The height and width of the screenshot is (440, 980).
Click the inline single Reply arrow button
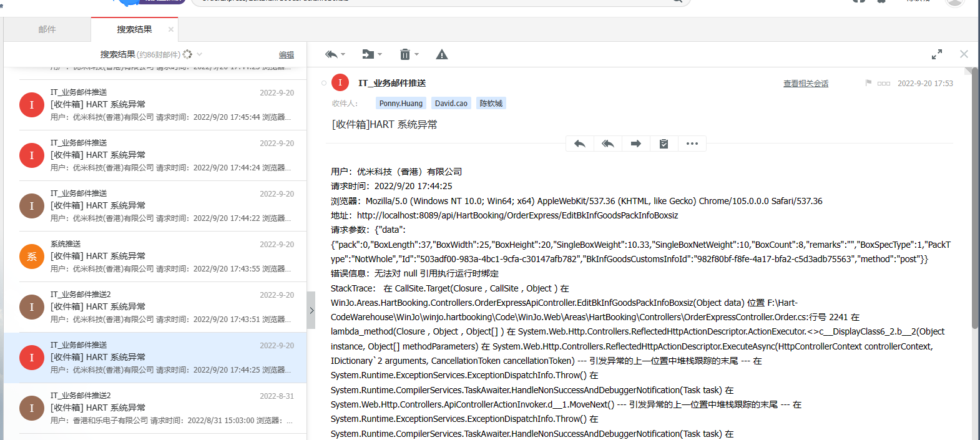point(580,144)
